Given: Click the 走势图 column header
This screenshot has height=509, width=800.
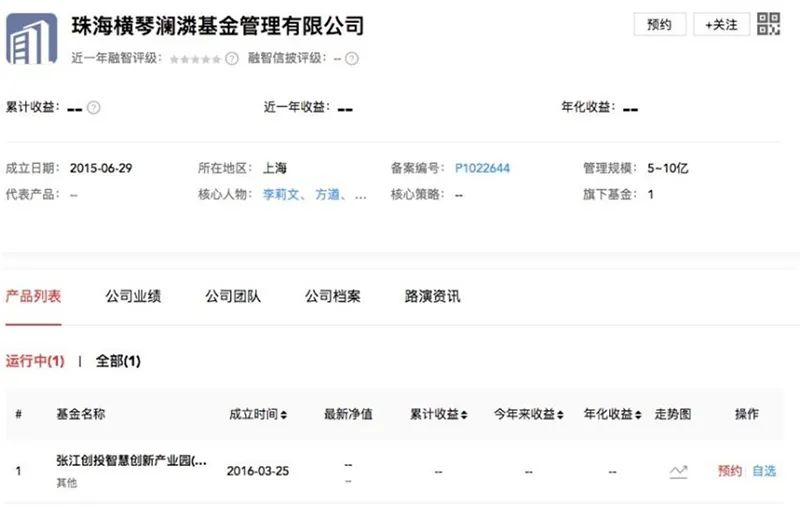Looking at the screenshot, I should (673, 414).
